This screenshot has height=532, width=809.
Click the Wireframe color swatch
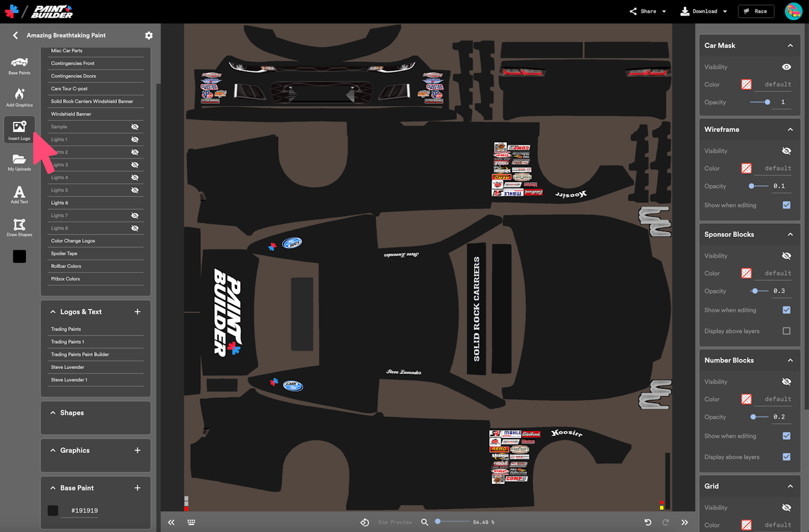(x=746, y=168)
